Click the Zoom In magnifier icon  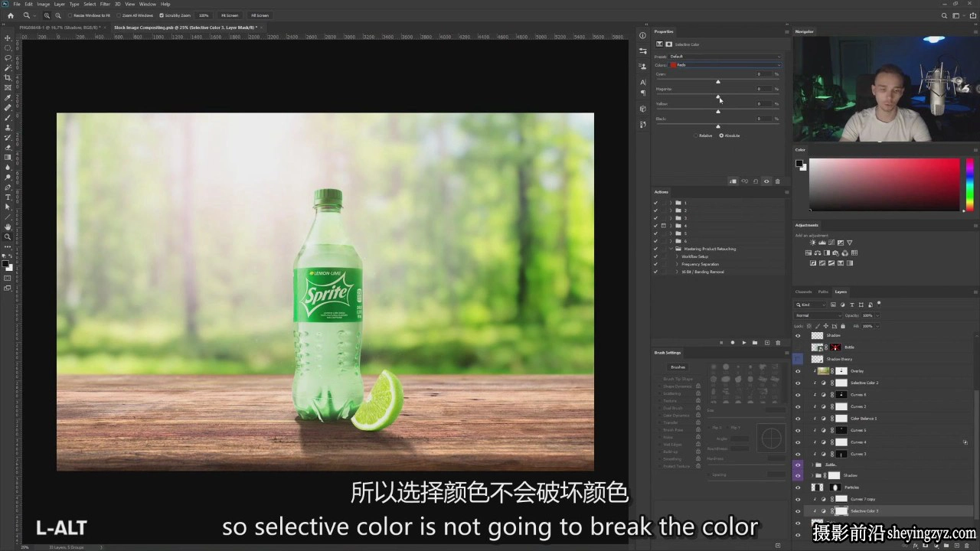47,15
